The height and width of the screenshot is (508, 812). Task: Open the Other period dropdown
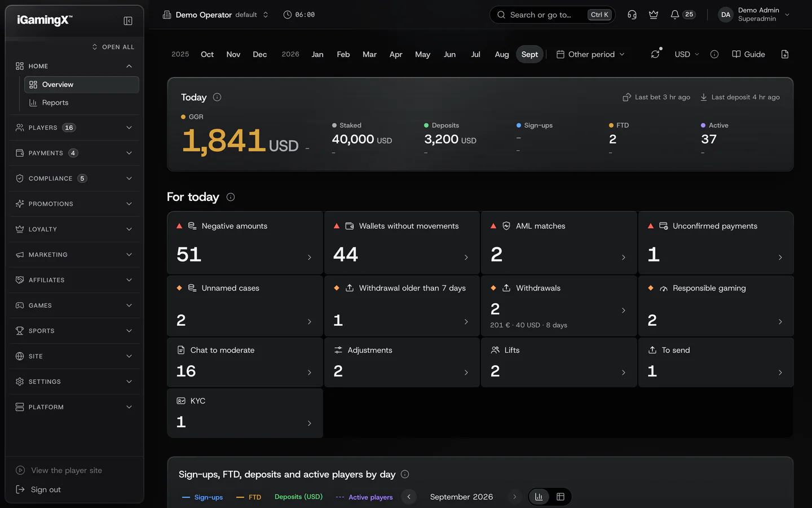coord(590,54)
